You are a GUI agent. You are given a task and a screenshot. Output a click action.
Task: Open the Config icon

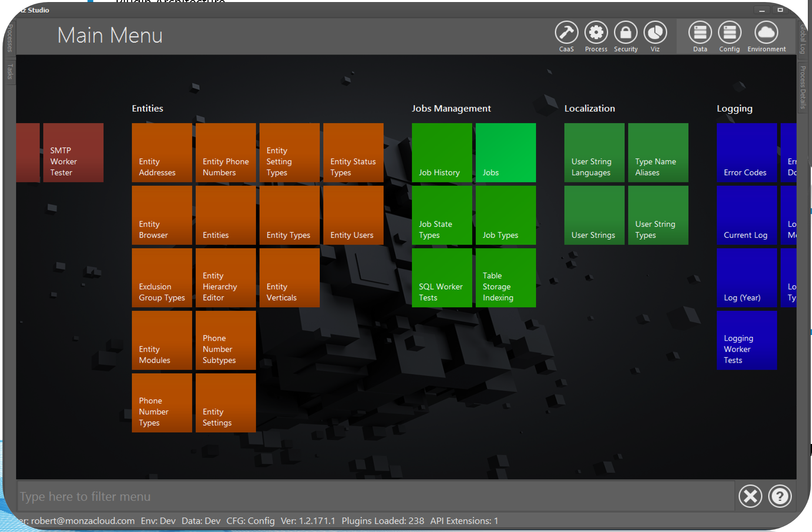pyautogui.click(x=729, y=33)
